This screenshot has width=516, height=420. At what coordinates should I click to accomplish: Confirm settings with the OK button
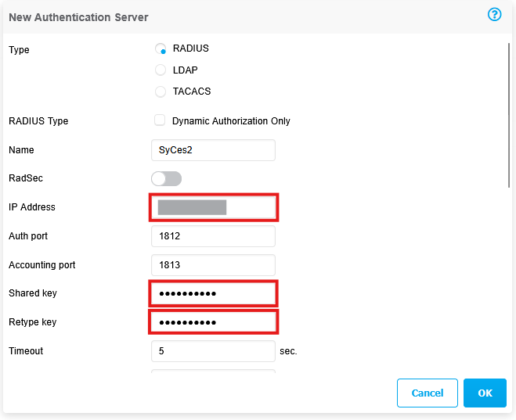point(485,393)
